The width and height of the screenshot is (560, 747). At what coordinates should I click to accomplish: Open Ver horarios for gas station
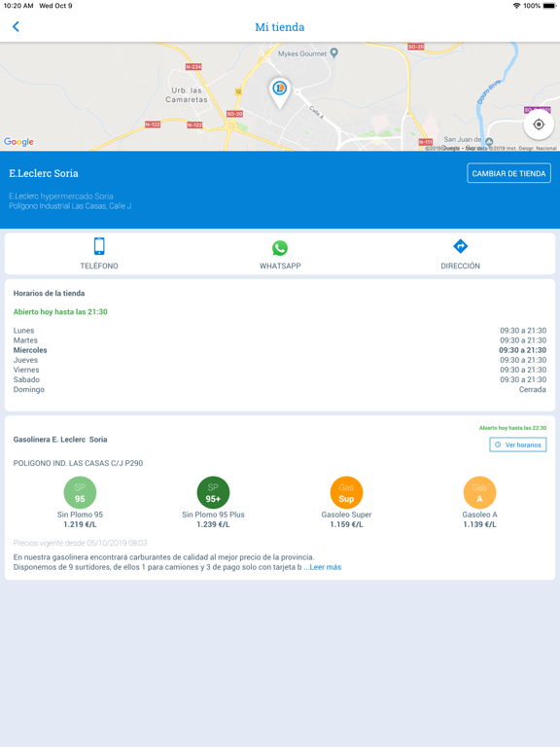click(x=518, y=445)
